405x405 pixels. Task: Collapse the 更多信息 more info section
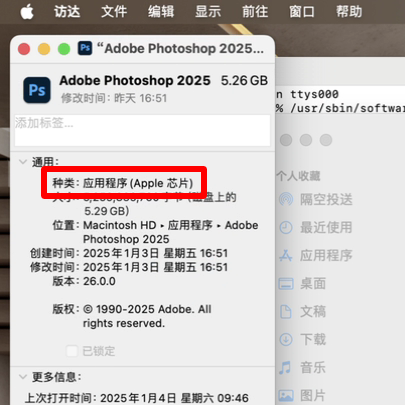click(23, 377)
